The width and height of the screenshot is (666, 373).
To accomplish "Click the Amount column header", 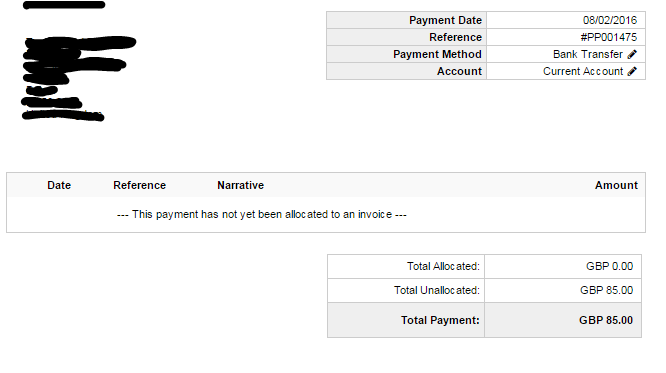I will click(x=616, y=185).
